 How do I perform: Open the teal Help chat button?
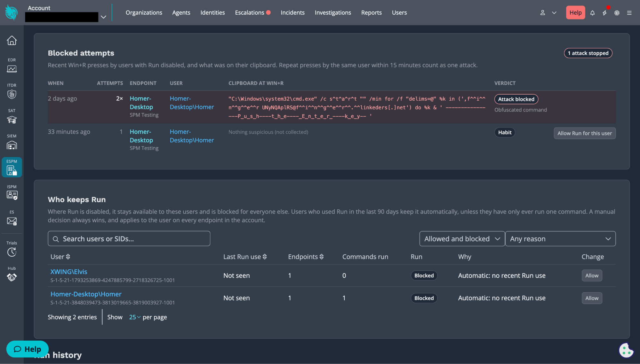[28, 349]
